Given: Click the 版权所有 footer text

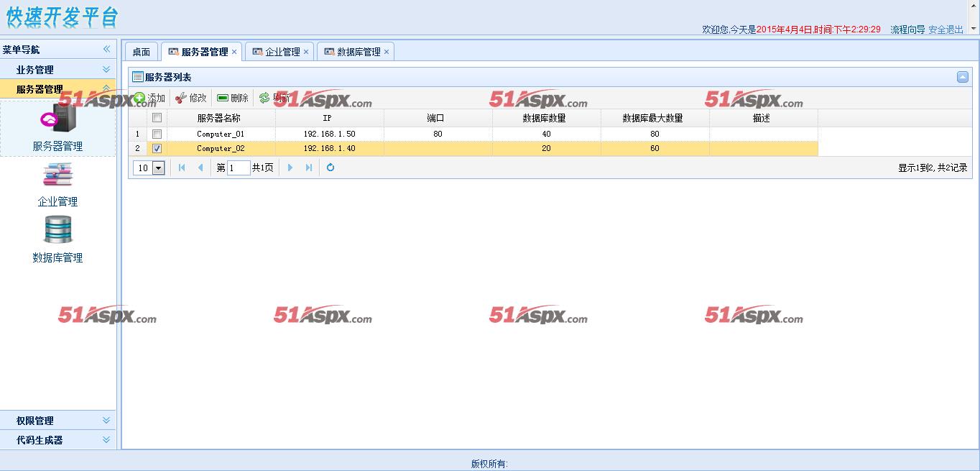Looking at the screenshot, I should 489,464.
